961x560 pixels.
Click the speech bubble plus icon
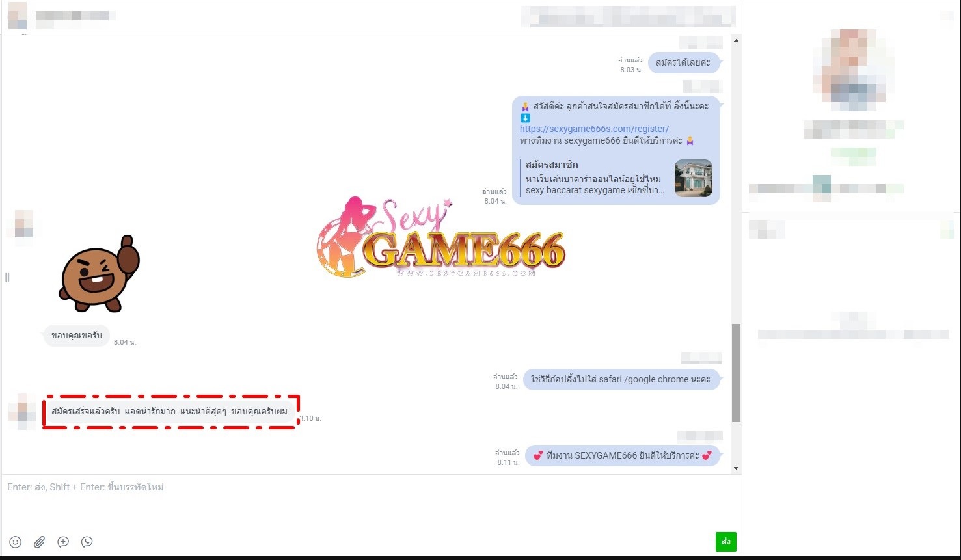tap(63, 542)
